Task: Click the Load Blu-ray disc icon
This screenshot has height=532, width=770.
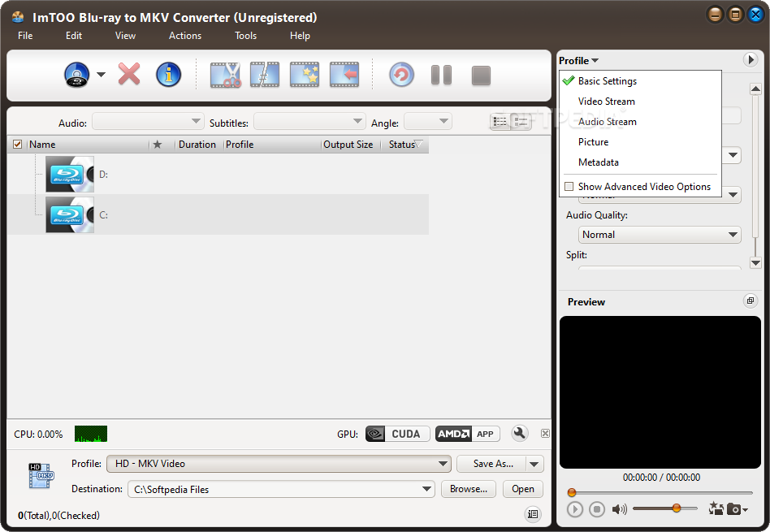Action: (76, 76)
